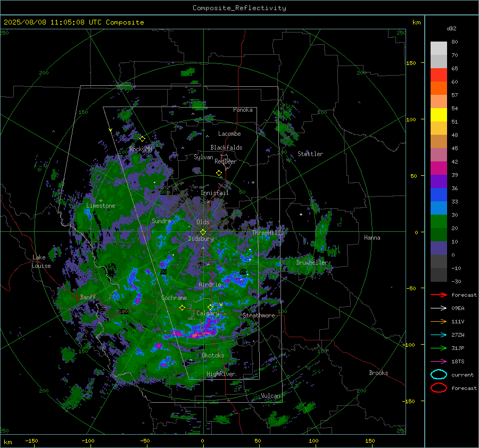
Task: Click the yellow diamond marker below Cochrane
Action: tap(182, 308)
